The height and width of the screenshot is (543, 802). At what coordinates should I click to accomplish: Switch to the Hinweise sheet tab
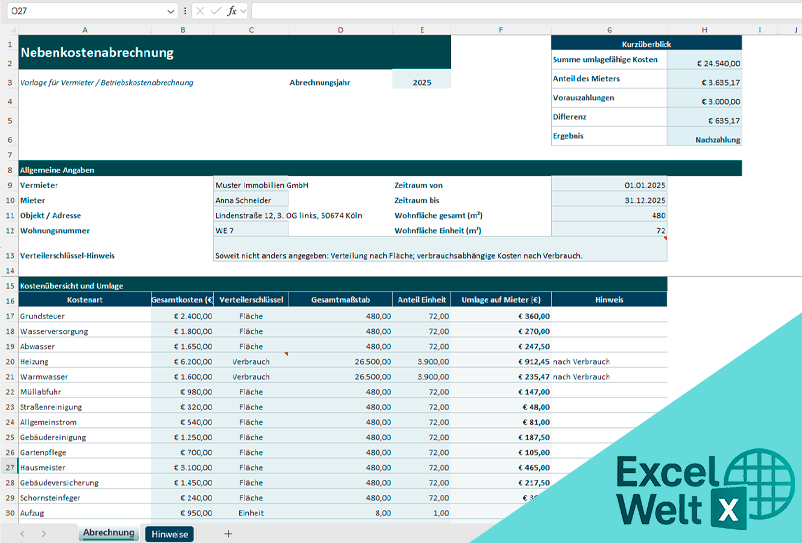pyautogui.click(x=169, y=534)
